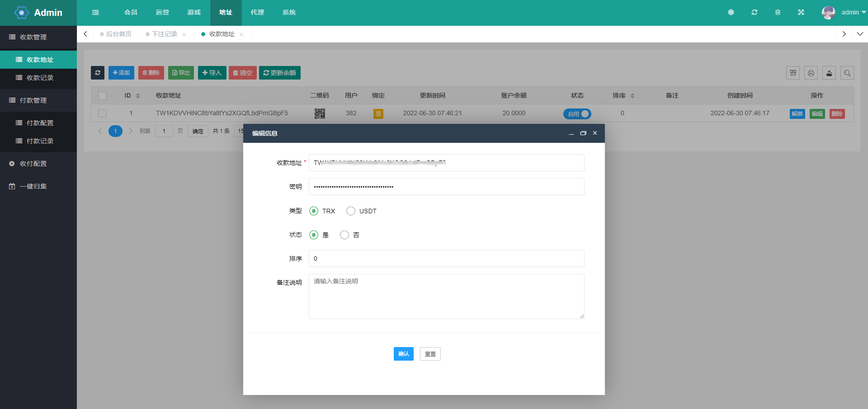Select the USDT type radio button
The width and height of the screenshot is (868, 409).
(351, 211)
